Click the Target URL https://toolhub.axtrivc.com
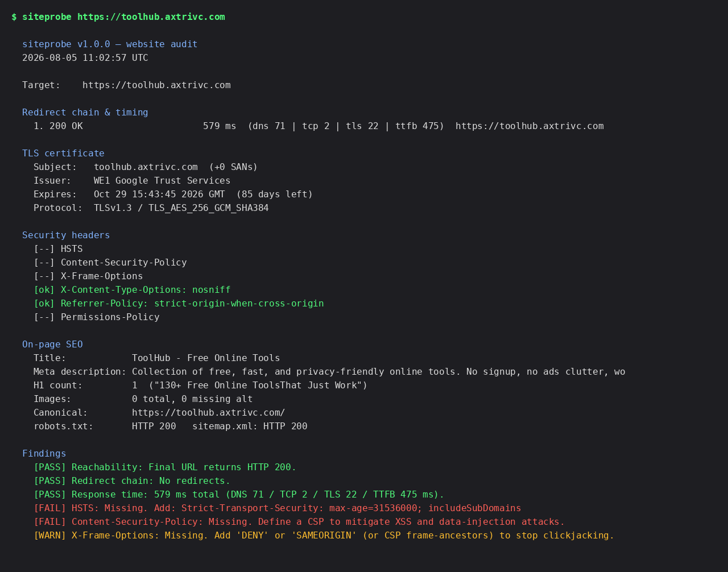728x572 pixels. tap(156, 85)
